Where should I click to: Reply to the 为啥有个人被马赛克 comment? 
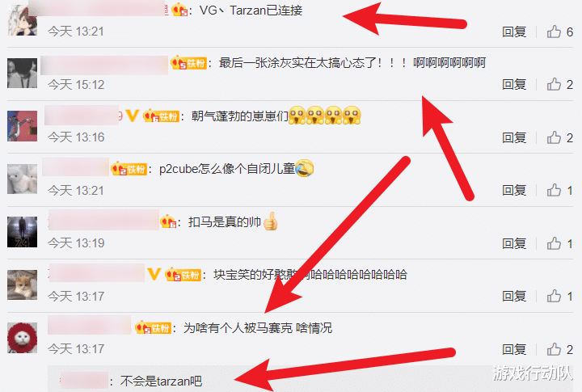tap(514, 349)
